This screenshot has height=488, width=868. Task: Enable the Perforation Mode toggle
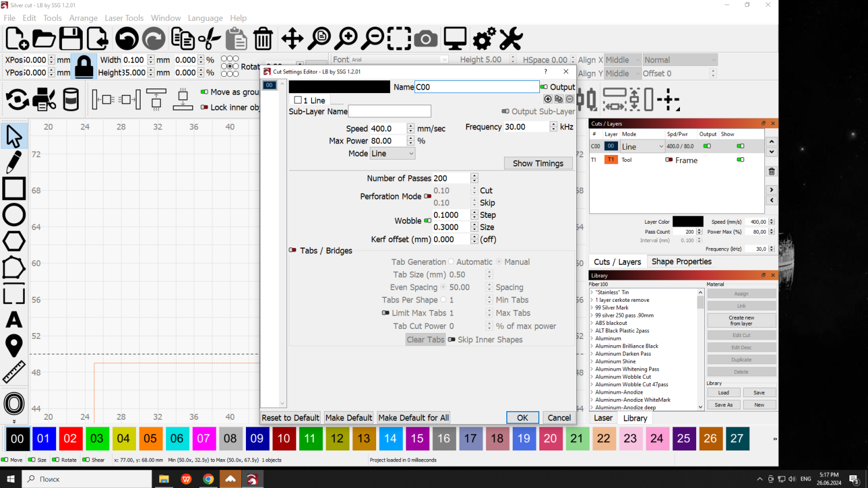428,197
